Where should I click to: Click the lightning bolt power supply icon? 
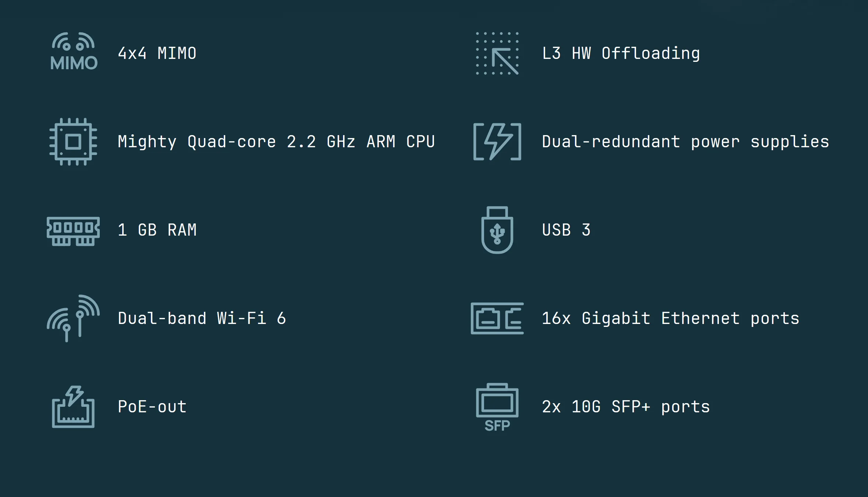[x=497, y=142]
